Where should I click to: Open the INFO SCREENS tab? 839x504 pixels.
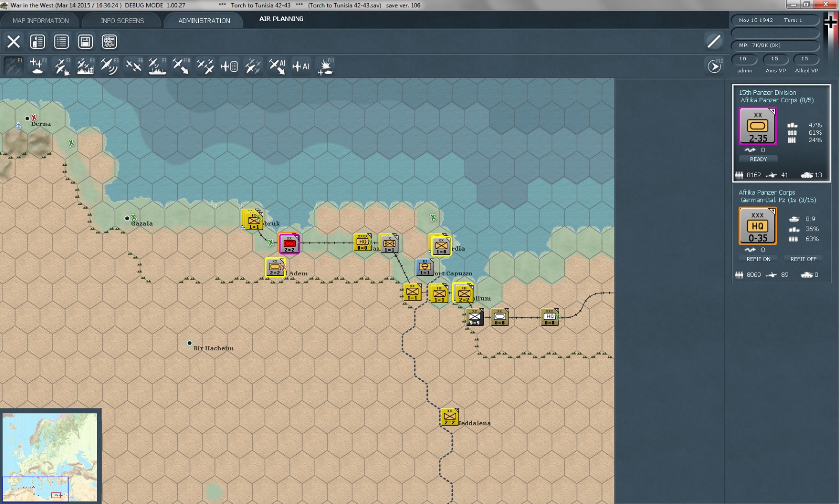pos(122,21)
